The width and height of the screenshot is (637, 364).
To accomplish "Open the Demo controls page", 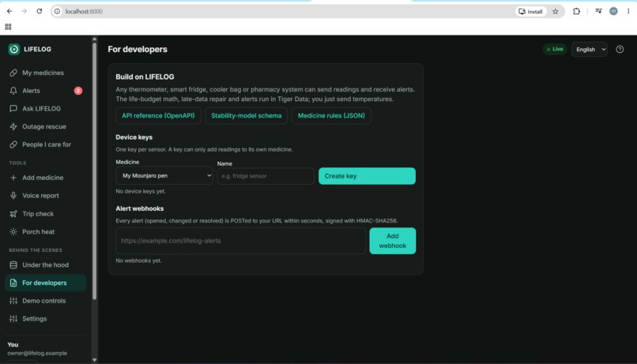I will click(x=44, y=301).
